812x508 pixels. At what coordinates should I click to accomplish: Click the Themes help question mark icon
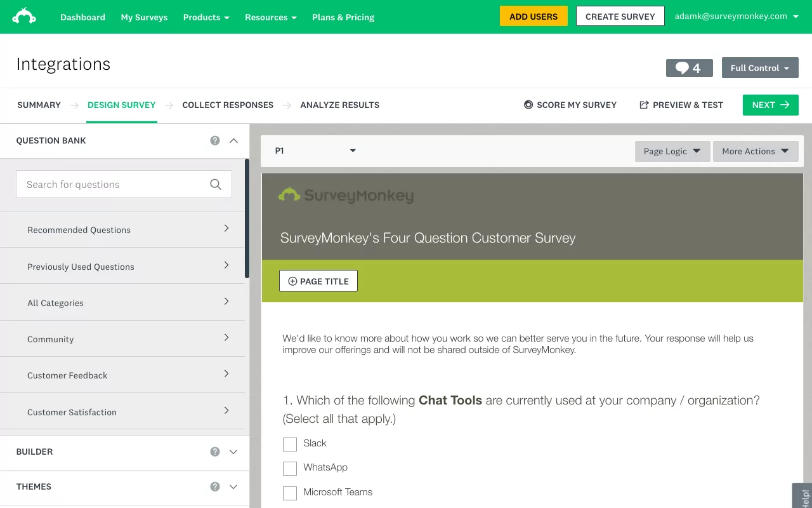tap(215, 486)
